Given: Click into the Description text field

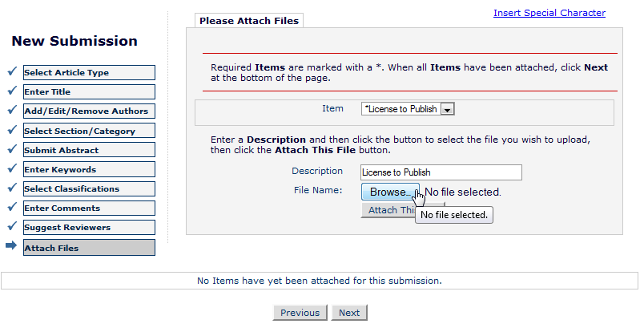Looking at the screenshot, I should [441, 172].
